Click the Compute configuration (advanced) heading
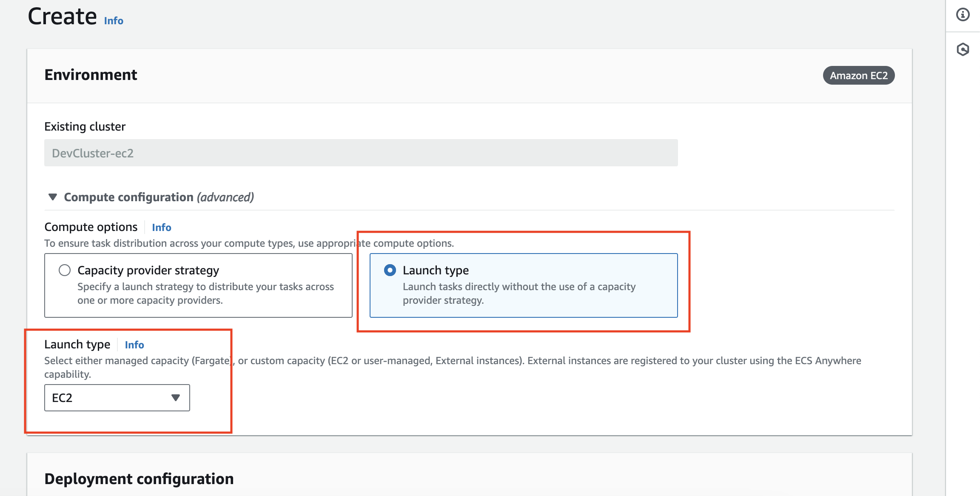Image resolution: width=980 pixels, height=496 pixels. tap(159, 197)
